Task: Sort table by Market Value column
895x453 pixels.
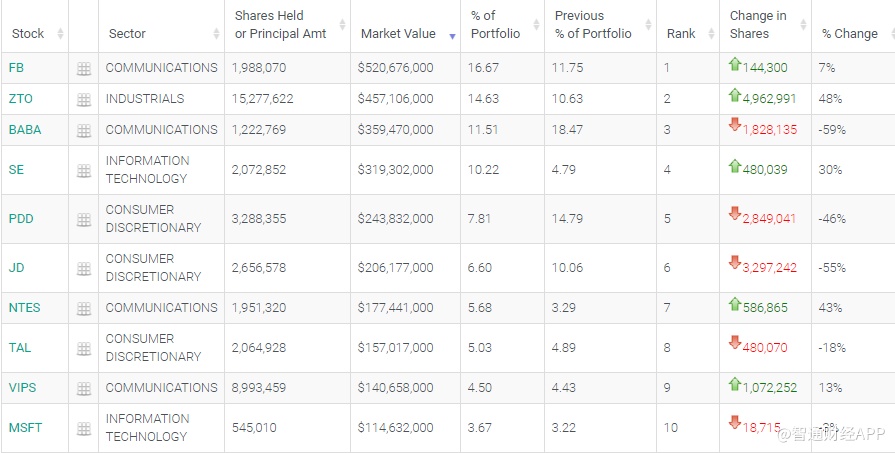Action: pyautogui.click(x=398, y=33)
